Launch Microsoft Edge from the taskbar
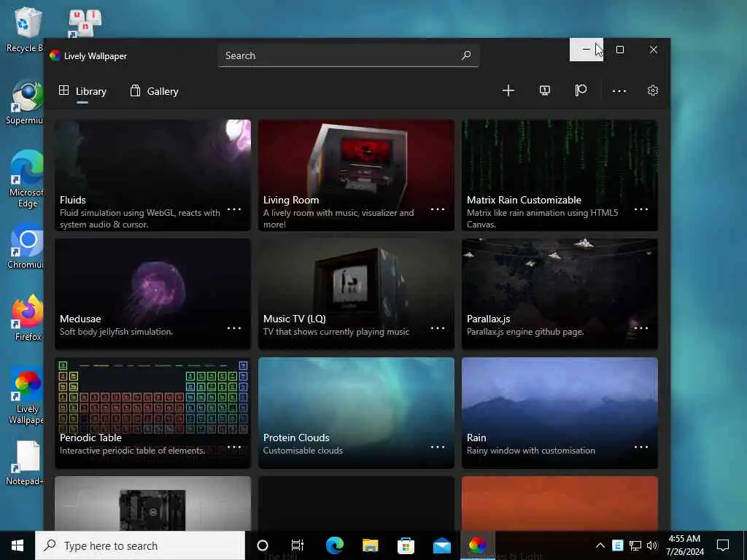This screenshot has height=560, width=747. click(334, 545)
